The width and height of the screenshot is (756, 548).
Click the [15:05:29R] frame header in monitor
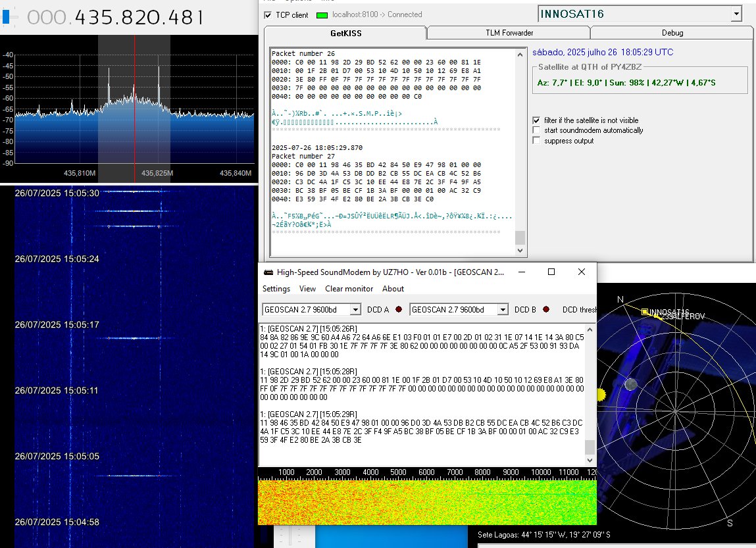click(x=309, y=414)
